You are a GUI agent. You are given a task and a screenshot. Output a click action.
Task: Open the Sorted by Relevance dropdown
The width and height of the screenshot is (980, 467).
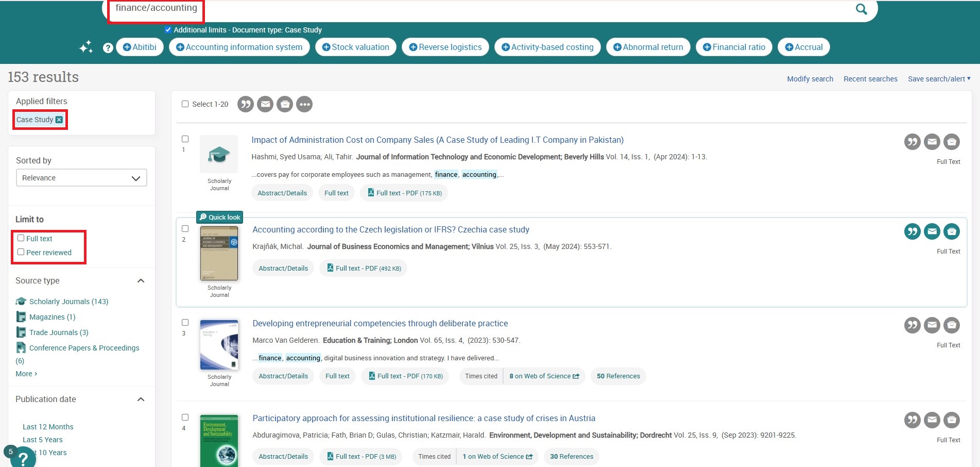click(x=81, y=178)
